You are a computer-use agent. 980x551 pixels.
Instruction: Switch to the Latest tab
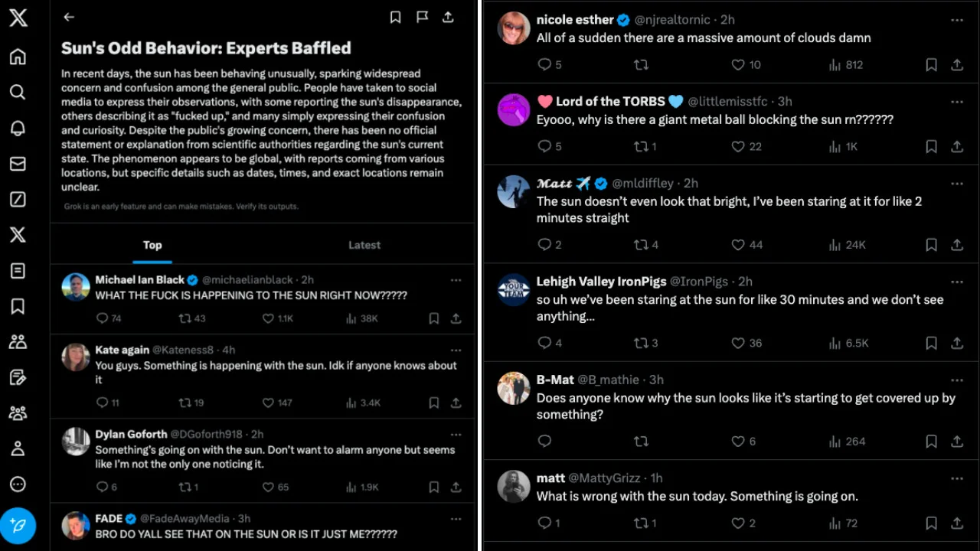click(364, 245)
